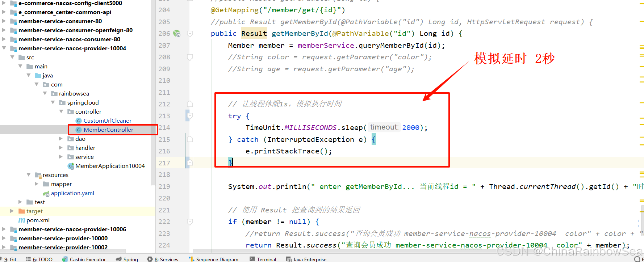The width and height of the screenshot is (644, 262).
Task: Click the controller package icon
Action: tap(71, 111)
